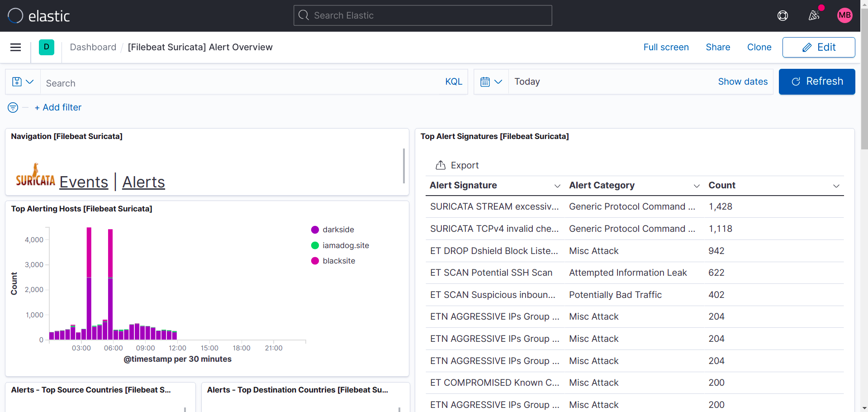Click + Add filter

(x=58, y=107)
